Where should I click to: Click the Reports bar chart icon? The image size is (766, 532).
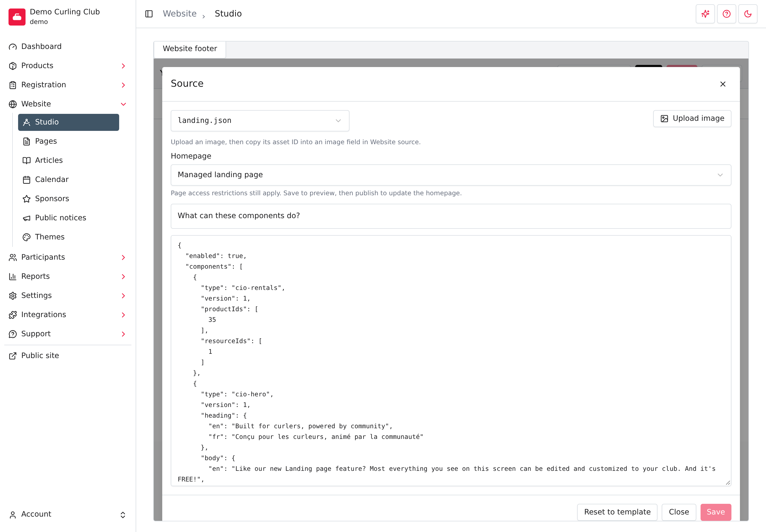[x=13, y=276]
